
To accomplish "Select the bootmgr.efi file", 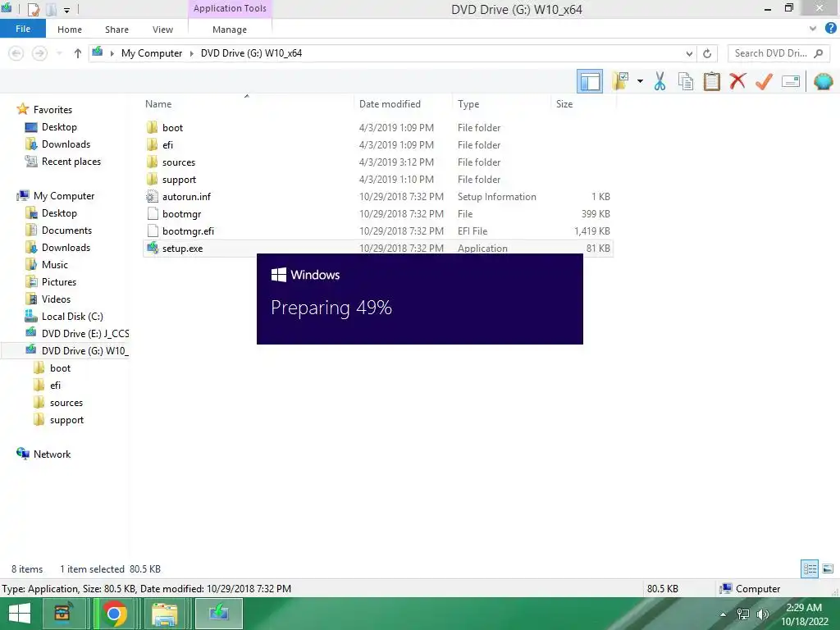I will [377, 231].
